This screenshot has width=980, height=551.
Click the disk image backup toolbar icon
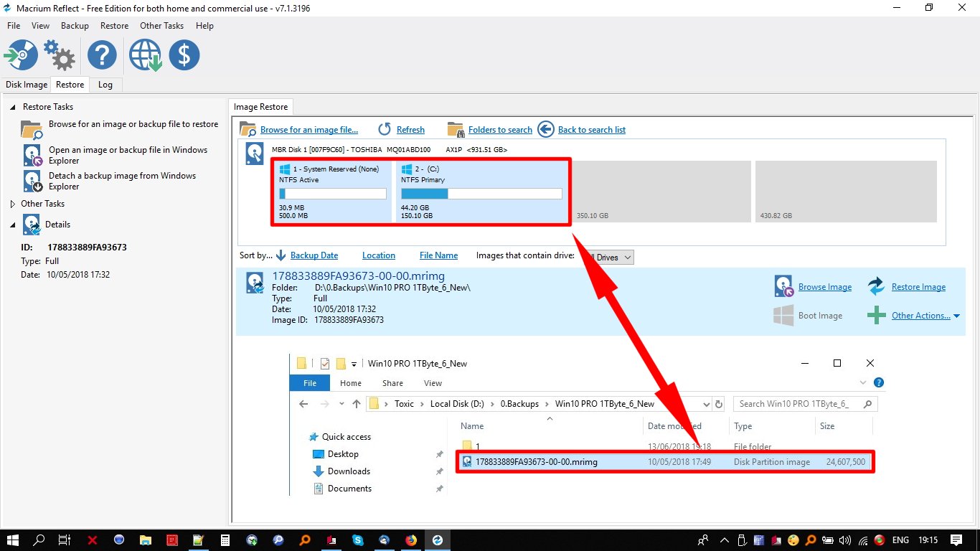point(21,55)
